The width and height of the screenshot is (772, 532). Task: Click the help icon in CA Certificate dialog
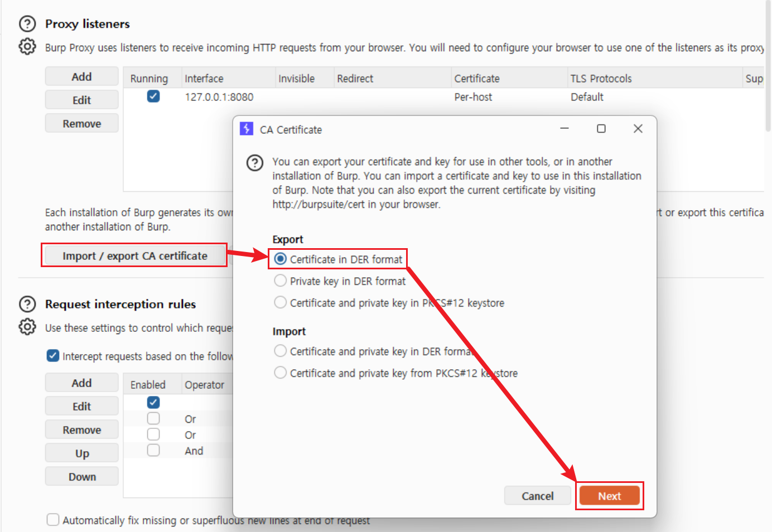click(x=255, y=163)
